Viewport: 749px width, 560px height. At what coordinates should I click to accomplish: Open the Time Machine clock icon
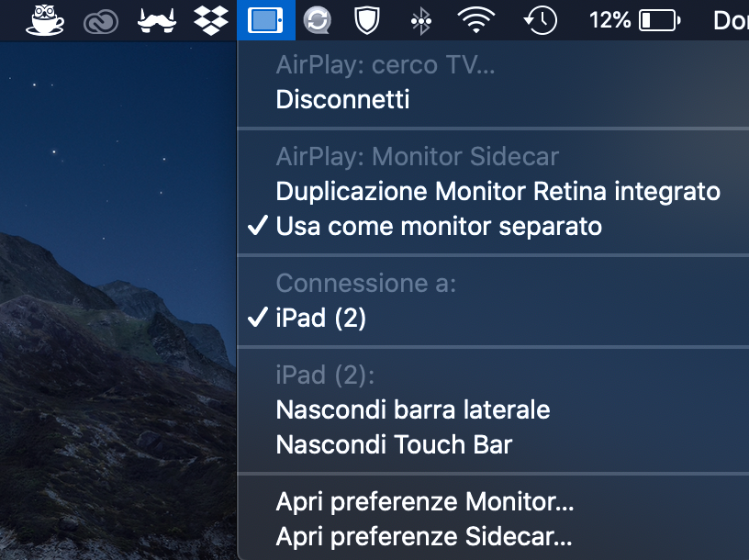point(541,20)
